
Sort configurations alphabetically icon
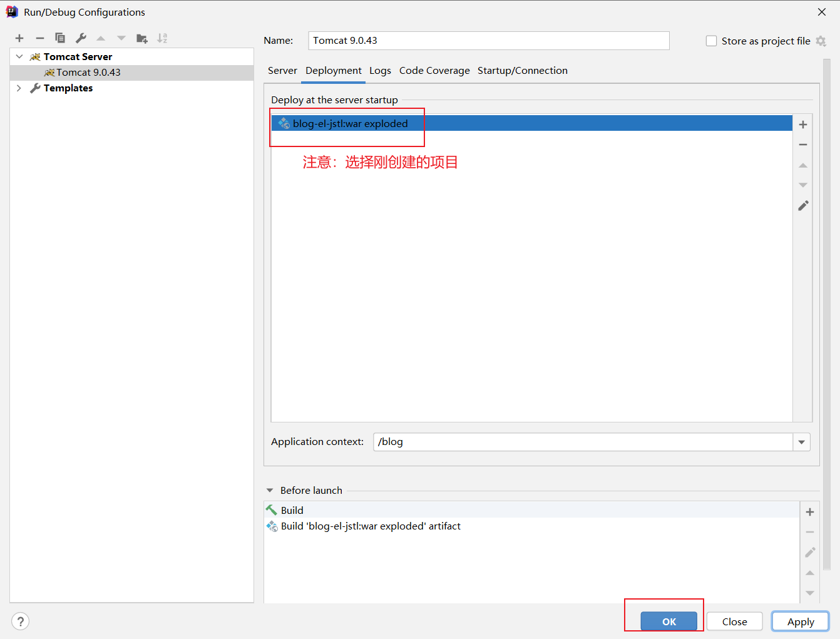click(162, 38)
